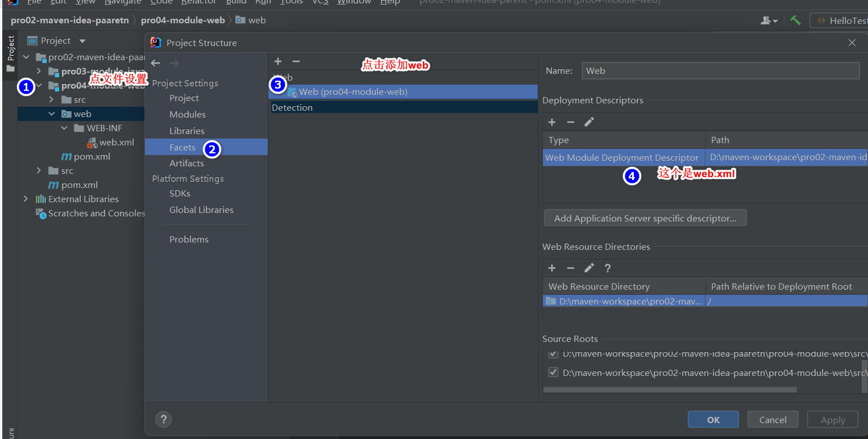
Task: Add a deployment descriptor with plus icon
Action: point(552,122)
